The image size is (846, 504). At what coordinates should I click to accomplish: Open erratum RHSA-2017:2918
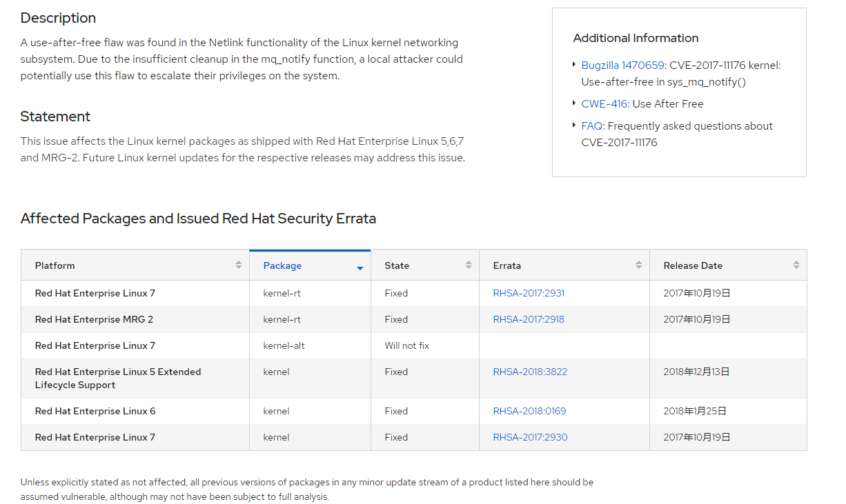pyautogui.click(x=529, y=319)
